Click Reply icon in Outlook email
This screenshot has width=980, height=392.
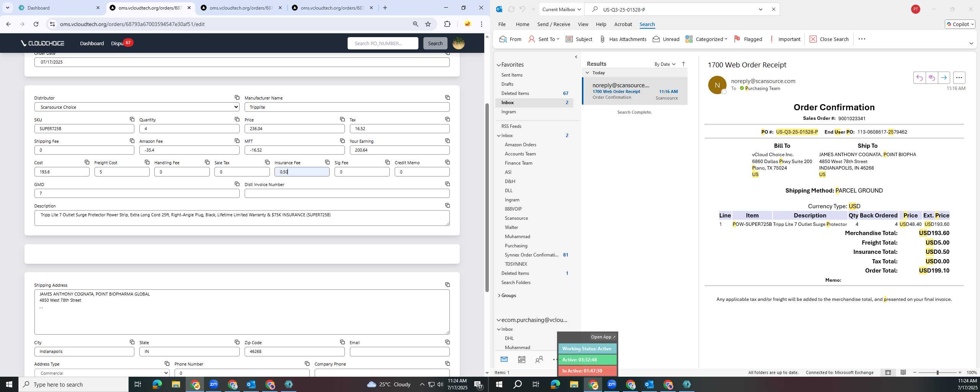click(919, 78)
